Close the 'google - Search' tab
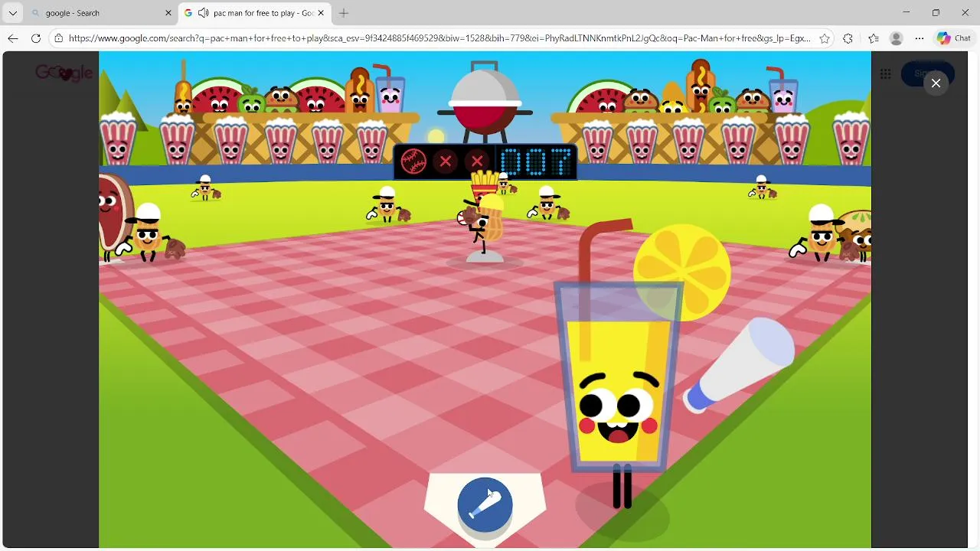This screenshot has width=980, height=551. 168,13
